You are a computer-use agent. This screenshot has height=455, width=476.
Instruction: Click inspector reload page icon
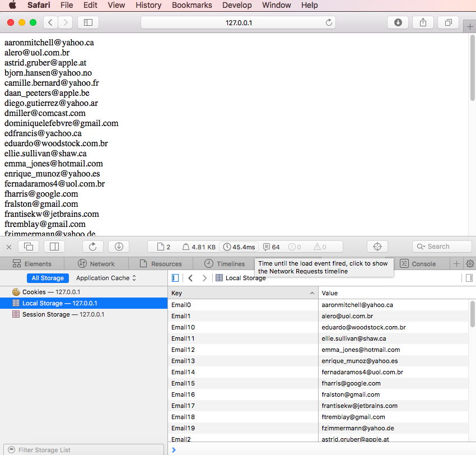[x=93, y=247]
